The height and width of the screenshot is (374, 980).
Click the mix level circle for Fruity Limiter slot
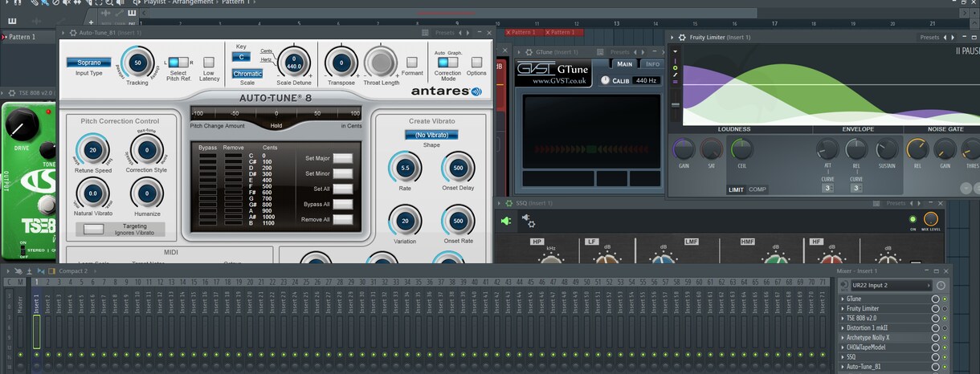point(935,309)
